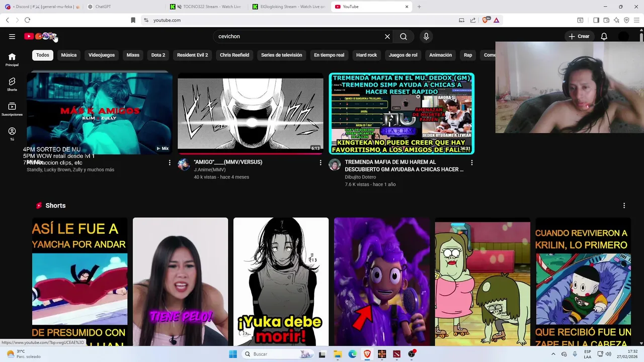
Task: Select the Juegos de rol chip
Action: coord(403,55)
